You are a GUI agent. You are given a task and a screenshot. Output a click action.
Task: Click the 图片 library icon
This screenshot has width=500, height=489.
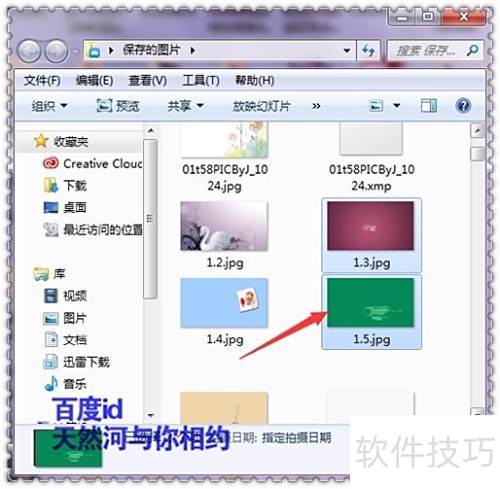point(51,318)
